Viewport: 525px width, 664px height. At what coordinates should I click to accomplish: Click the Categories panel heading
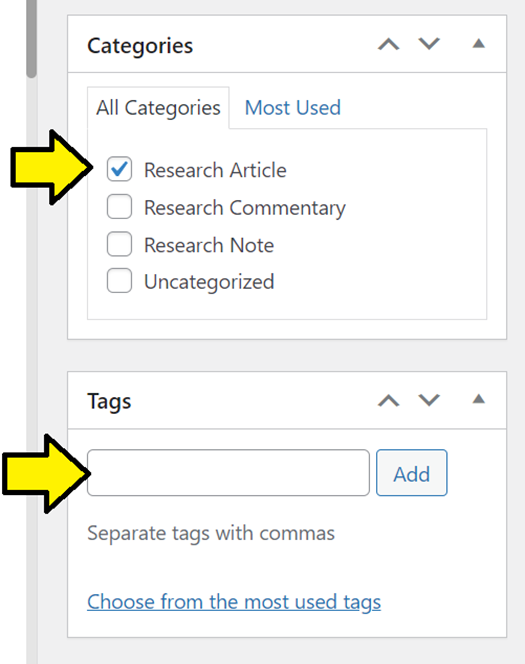tap(140, 46)
